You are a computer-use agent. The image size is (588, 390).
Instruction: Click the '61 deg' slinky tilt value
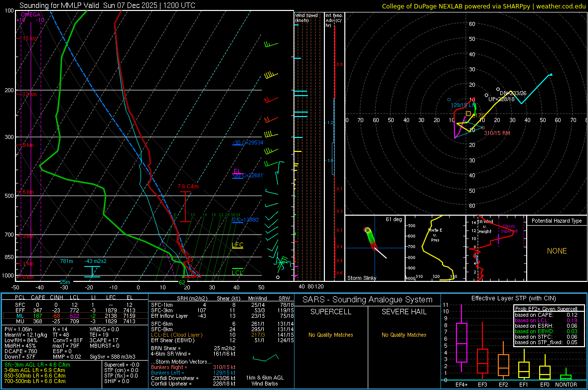click(x=394, y=219)
